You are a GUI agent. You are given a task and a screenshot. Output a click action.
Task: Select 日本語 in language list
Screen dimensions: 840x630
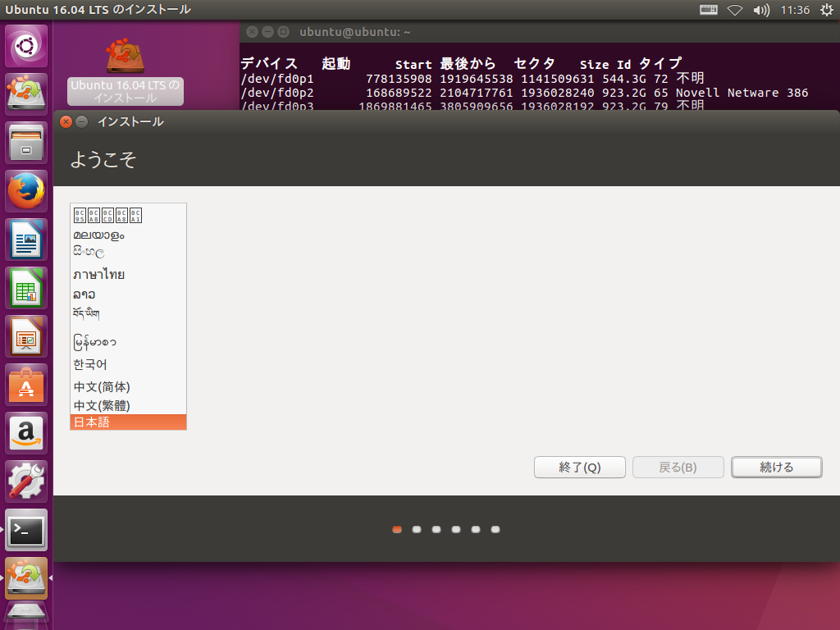point(129,422)
